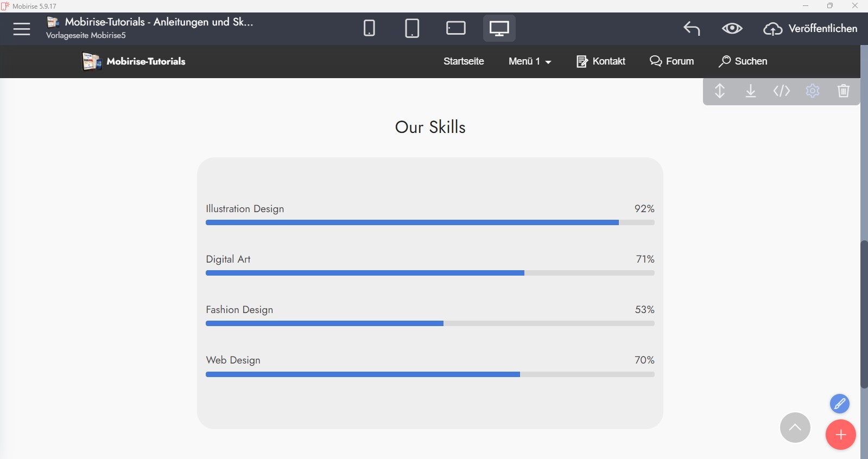Open block code editor icon
The width and height of the screenshot is (868, 459).
pos(782,91)
